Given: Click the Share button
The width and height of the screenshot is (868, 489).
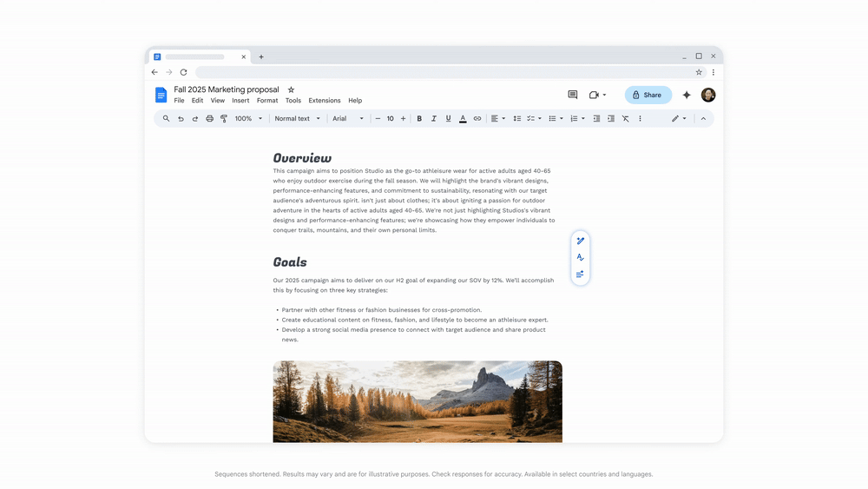Looking at the screenshot, I should 648,95.
